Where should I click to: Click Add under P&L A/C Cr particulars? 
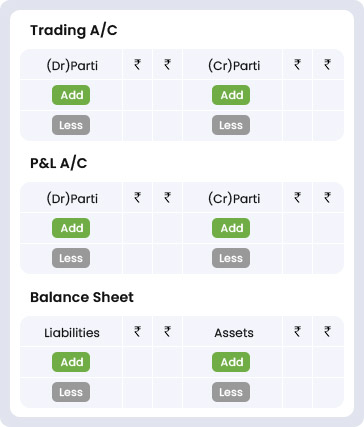point(231,228)
